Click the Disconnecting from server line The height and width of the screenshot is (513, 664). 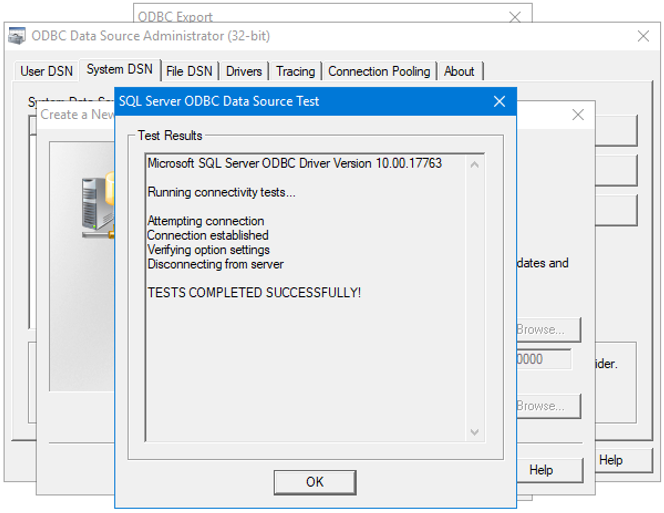pyautogui.click(x=216, y=264)
